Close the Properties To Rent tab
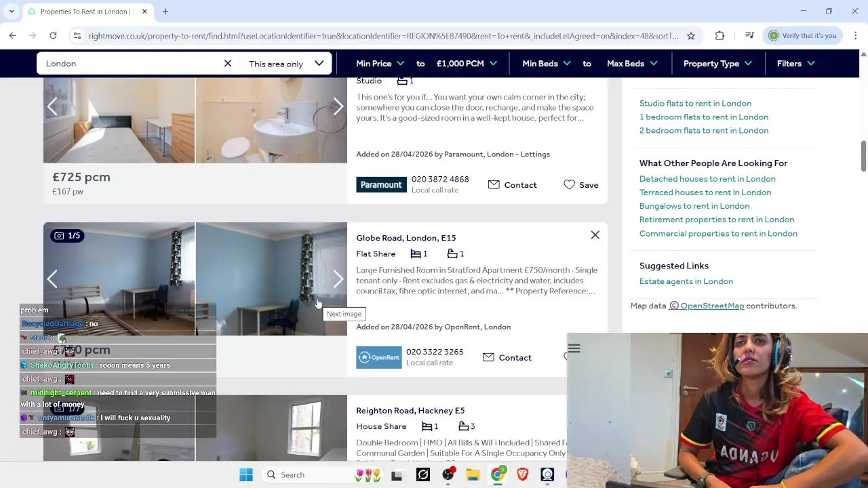868x488 pixels. tap(145, 12)
